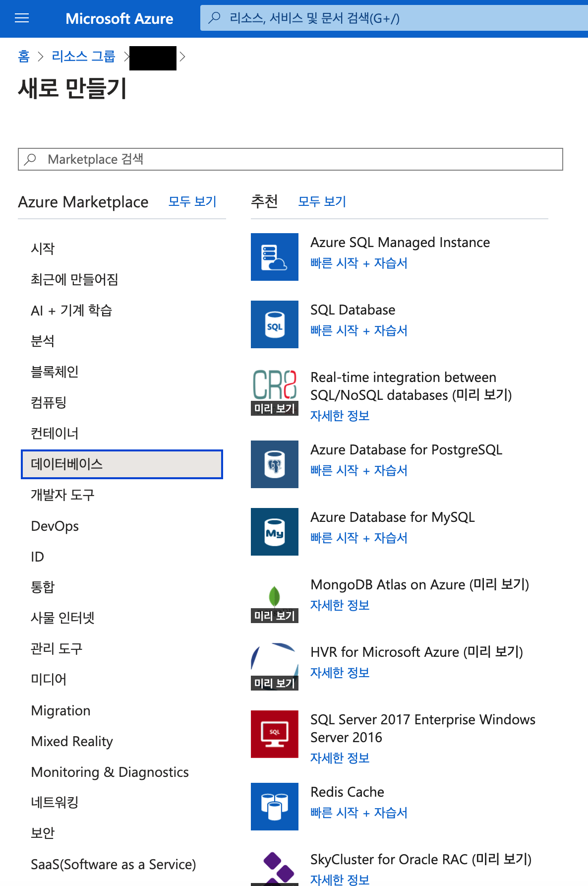The height and width of the screenshot is (886, 588).
Task: Go to the 홈 breadcrumb
Action: pyautogui.click(x=24, y=57)
